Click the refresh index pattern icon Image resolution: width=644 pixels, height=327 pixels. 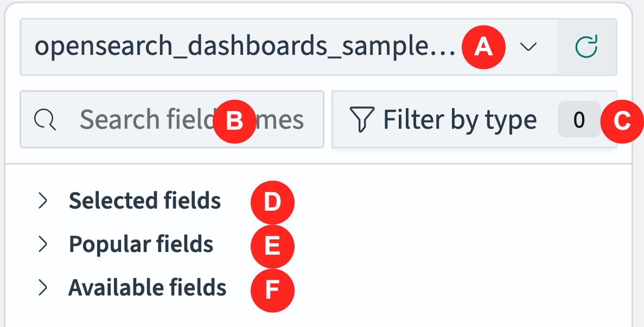[587, 47]
